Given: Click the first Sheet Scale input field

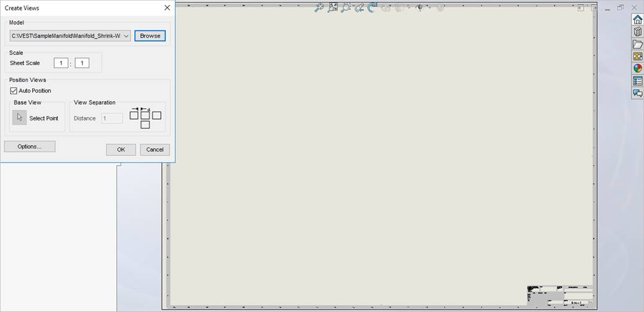Looking at the screenshot, I should [x=61, y=63].
